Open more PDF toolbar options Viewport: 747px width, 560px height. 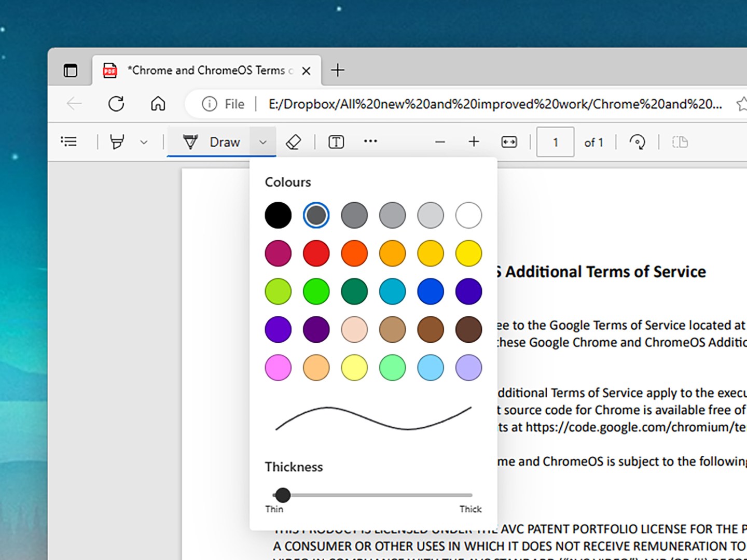click(370, 142)
